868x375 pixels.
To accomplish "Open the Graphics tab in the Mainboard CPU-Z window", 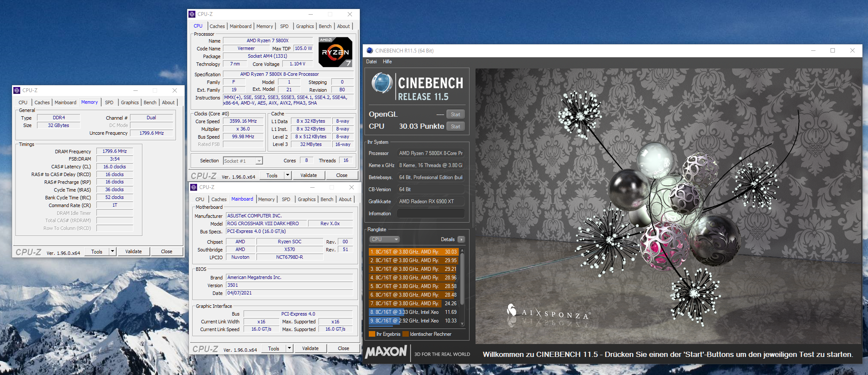I will tap(307, 199).
